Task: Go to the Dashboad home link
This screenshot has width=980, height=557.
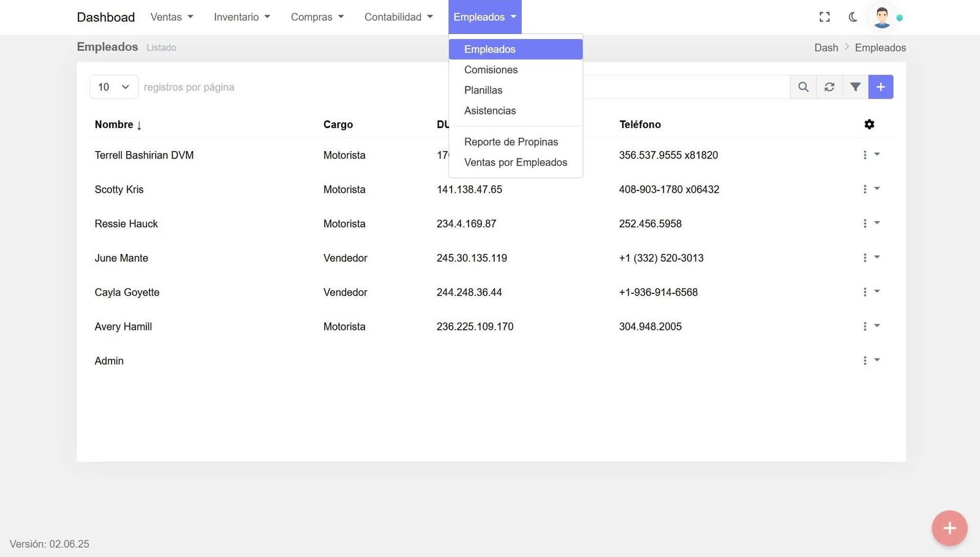Action: (x=105, y=17)
